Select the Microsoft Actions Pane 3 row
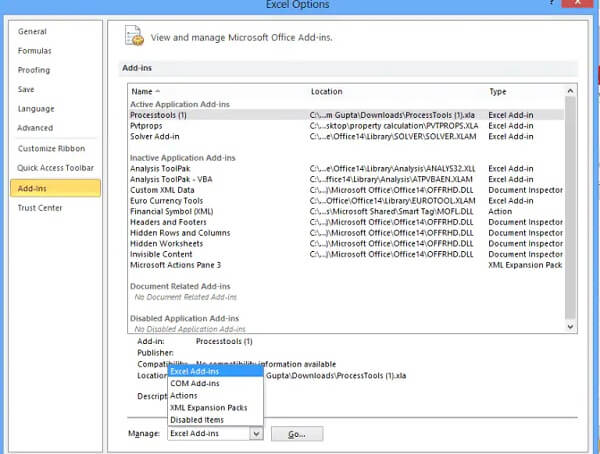 pos(346,265)
